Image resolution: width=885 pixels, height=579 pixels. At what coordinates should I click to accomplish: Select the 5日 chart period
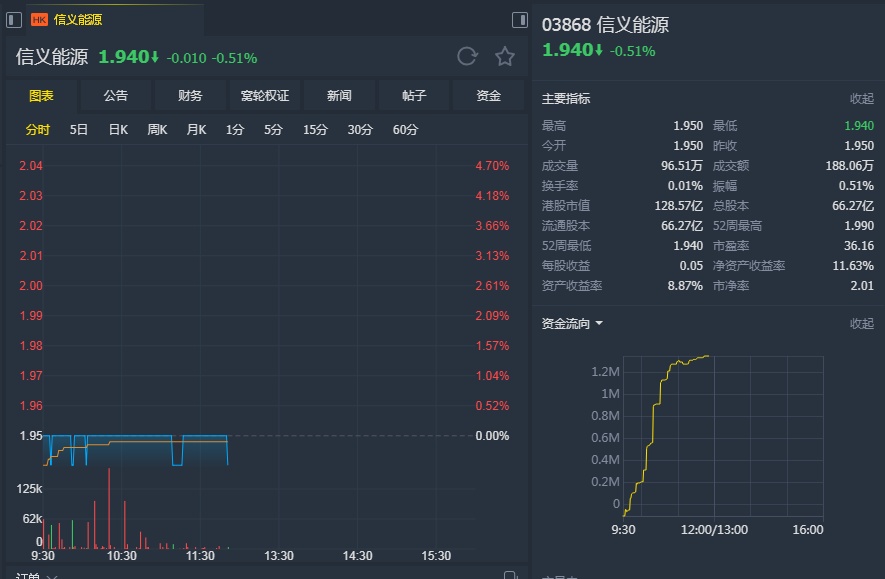[x=78, y=130]
